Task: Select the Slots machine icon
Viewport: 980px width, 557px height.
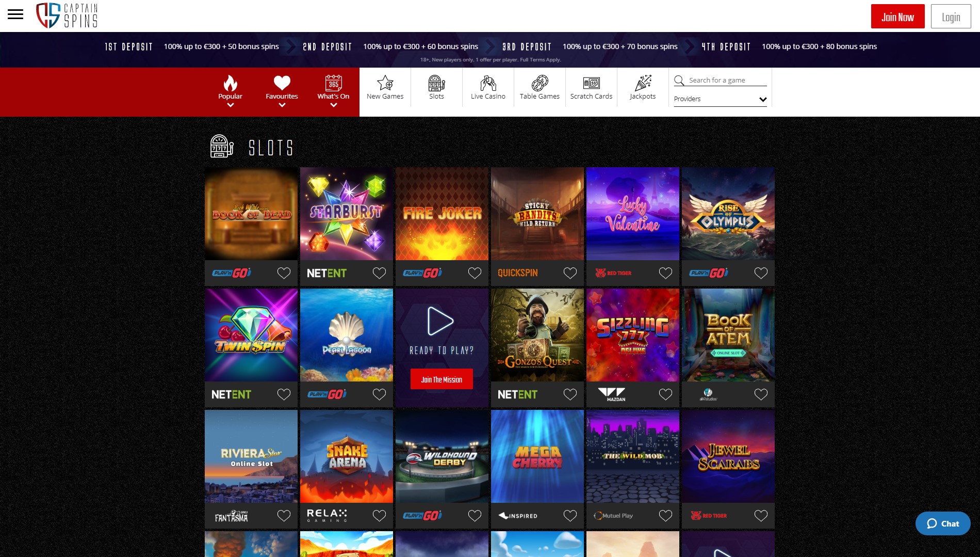Action: coord(436,83)
